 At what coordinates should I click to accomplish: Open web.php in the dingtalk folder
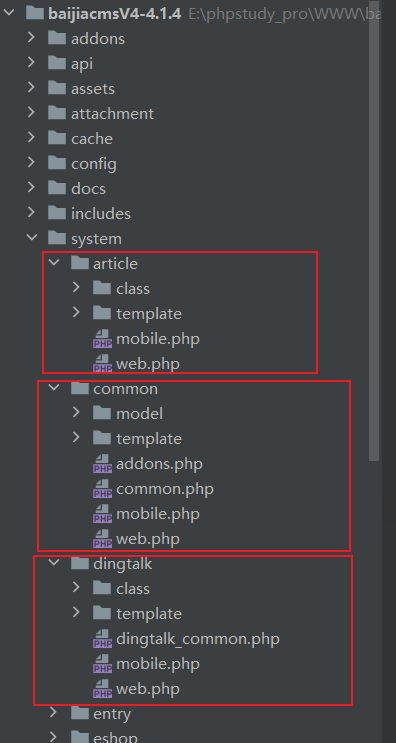148,689
